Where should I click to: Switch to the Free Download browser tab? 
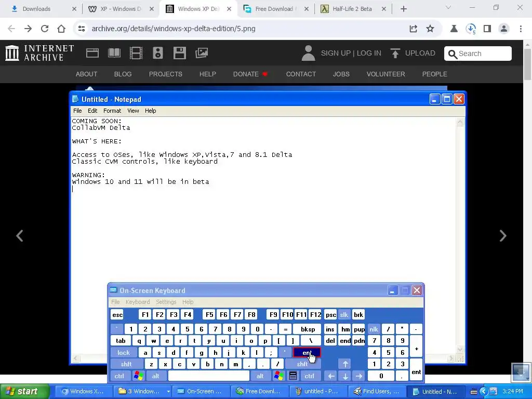tap(276, 9)
